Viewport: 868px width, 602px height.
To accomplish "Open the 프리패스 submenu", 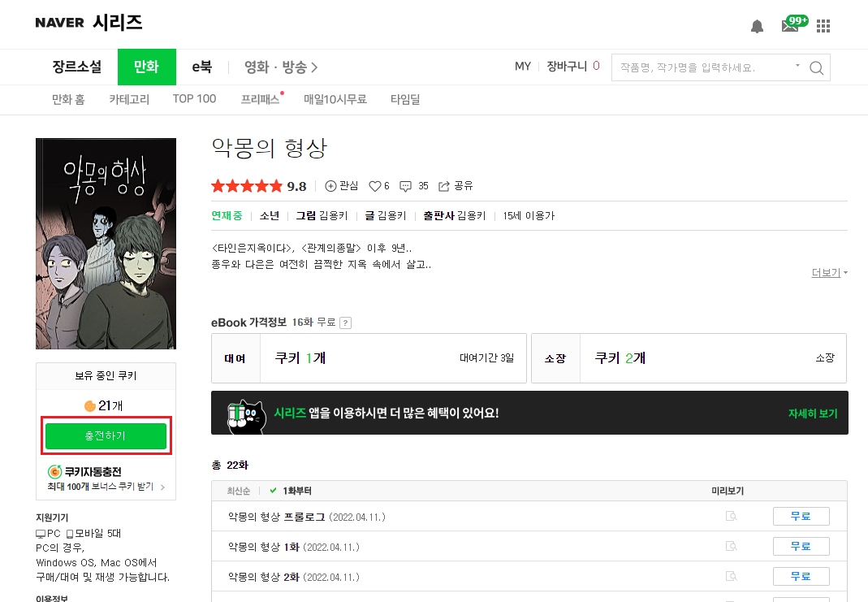I will tap(260, 100).
